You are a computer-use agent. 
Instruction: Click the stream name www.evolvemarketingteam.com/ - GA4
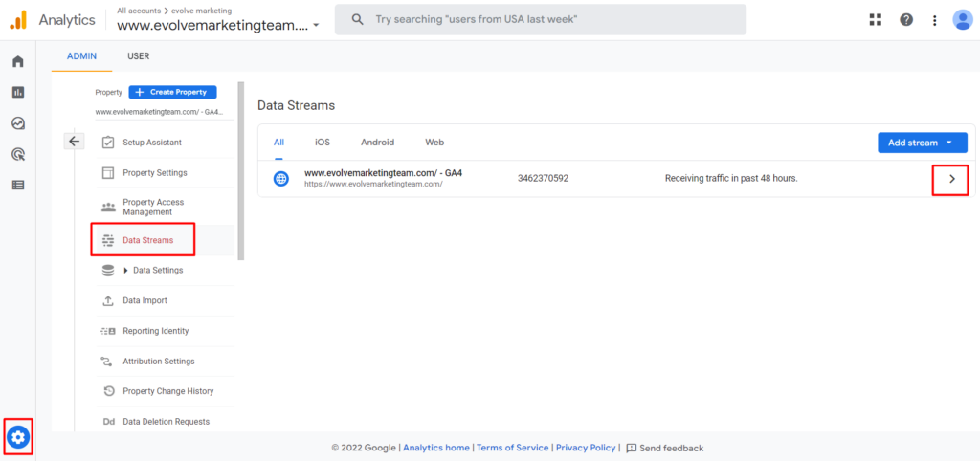coord(383,173)
